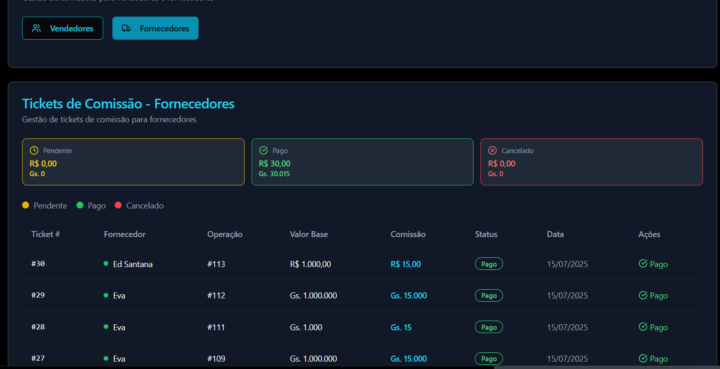Select the Pago summary amount R$ 30,00
The width and height of the screenshot is (720, 369).
pos(275,163)
